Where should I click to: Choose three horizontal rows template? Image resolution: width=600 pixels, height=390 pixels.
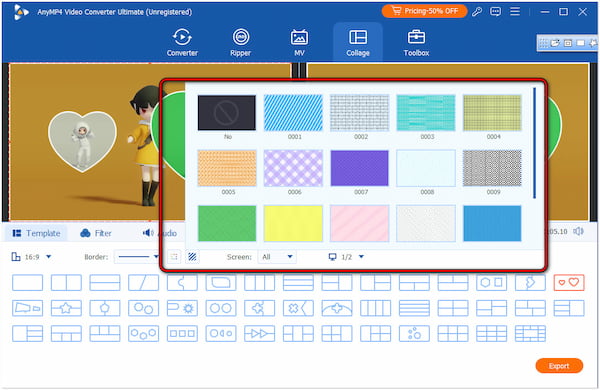tap(298, 283)
